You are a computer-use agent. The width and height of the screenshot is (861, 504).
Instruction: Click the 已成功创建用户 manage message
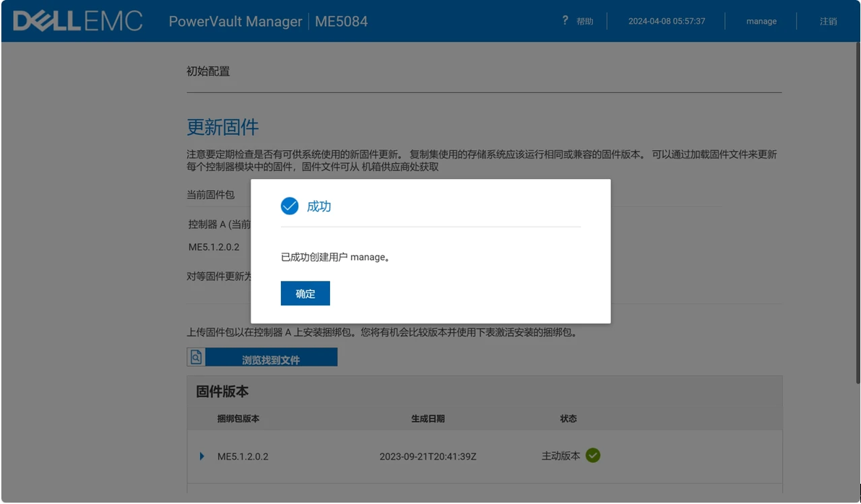pyautogui.click(x=335, y=257)
